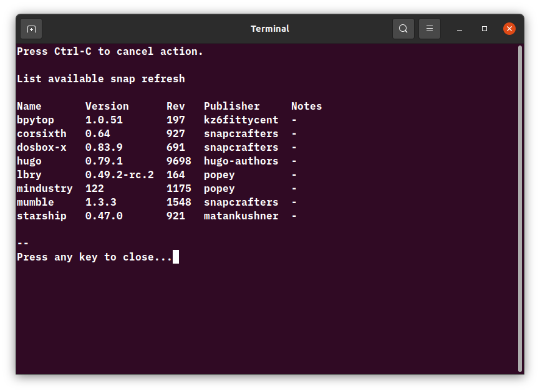Click 'Press Ctrl-C to cancel action.' line
This screenshot has height=392, width=540.
tap(110, 52)
